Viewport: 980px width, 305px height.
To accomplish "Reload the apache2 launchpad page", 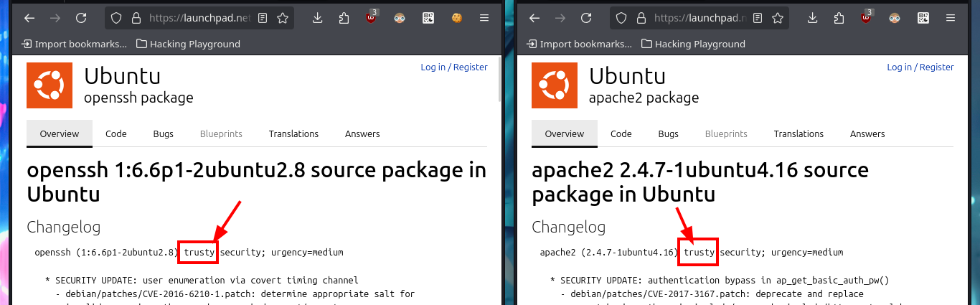I will (587, 18).
